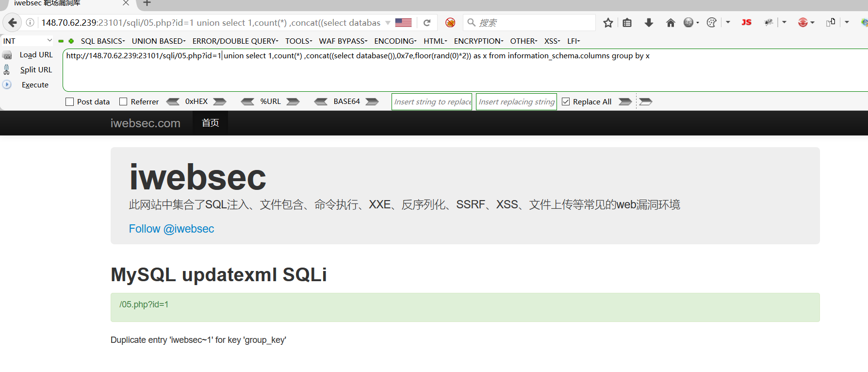Image resolution: width=868 pixels, height=372 pixels.
Task: Click the cookie extension icon
Action: coord(712,22)
